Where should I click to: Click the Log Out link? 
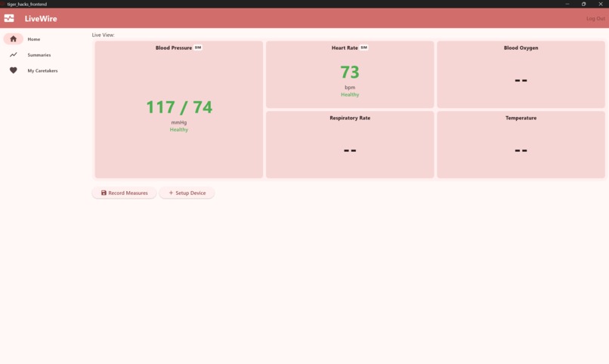tap(595, 19)
